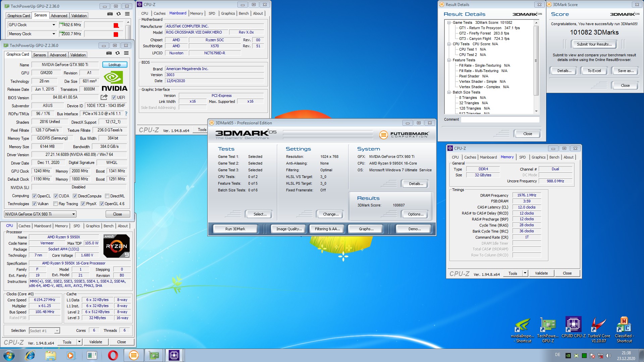Image resolution: width=644 pixels, height=362 pixels.
Task: Click volume speaker icon in system tray
Action: click(x=608, y=356)
